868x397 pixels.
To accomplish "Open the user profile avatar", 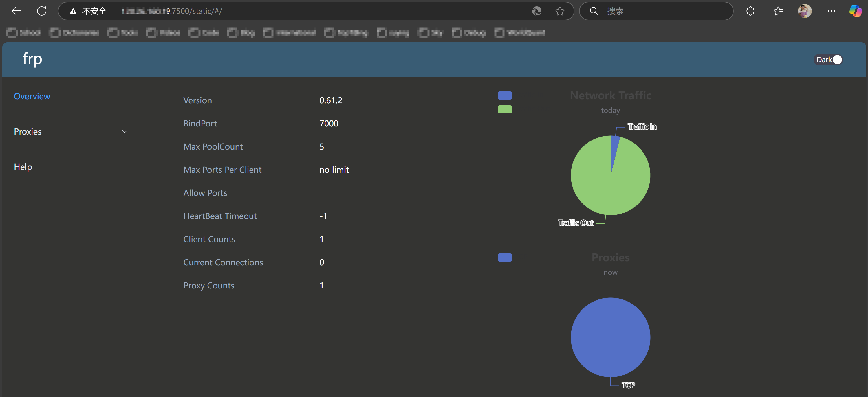I will coord(805,11).
